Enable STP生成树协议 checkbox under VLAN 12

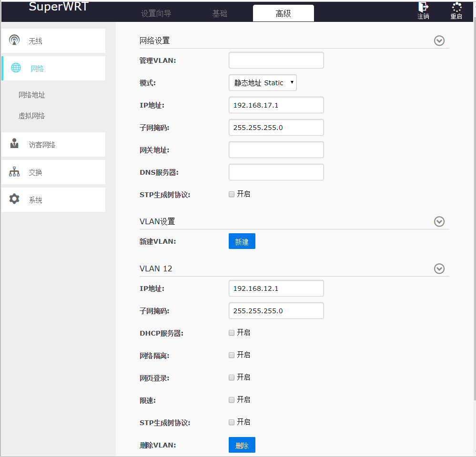pos(232,422)
